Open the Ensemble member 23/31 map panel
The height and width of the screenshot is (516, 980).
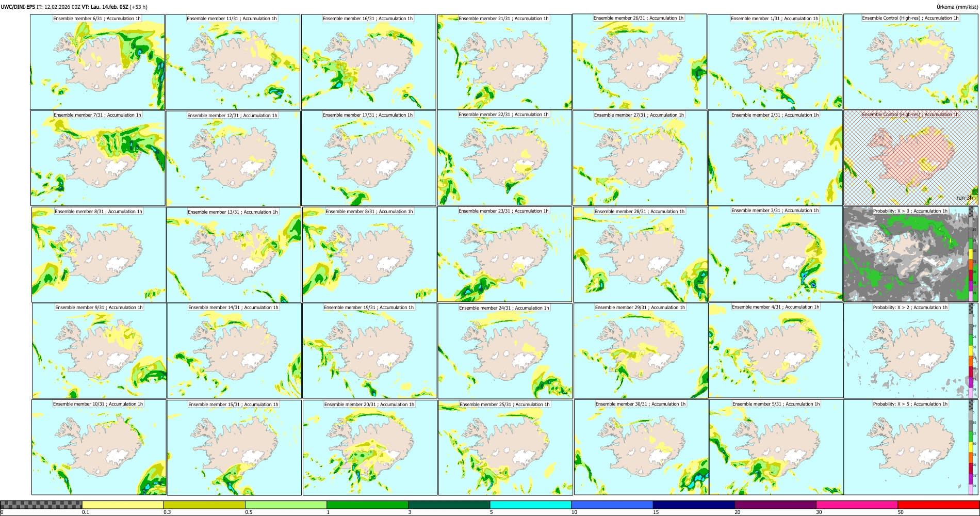[505, 254]
